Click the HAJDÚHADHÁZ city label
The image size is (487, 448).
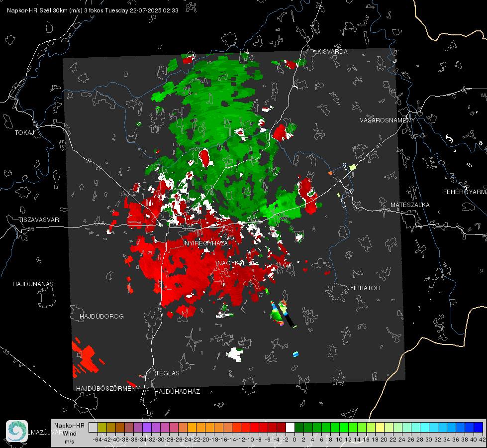click(x=177, y=392)
